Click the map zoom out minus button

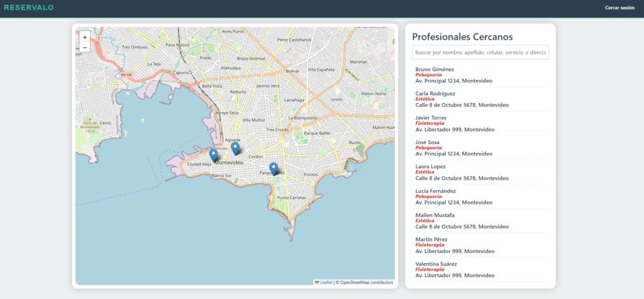[x=85, y=47]
